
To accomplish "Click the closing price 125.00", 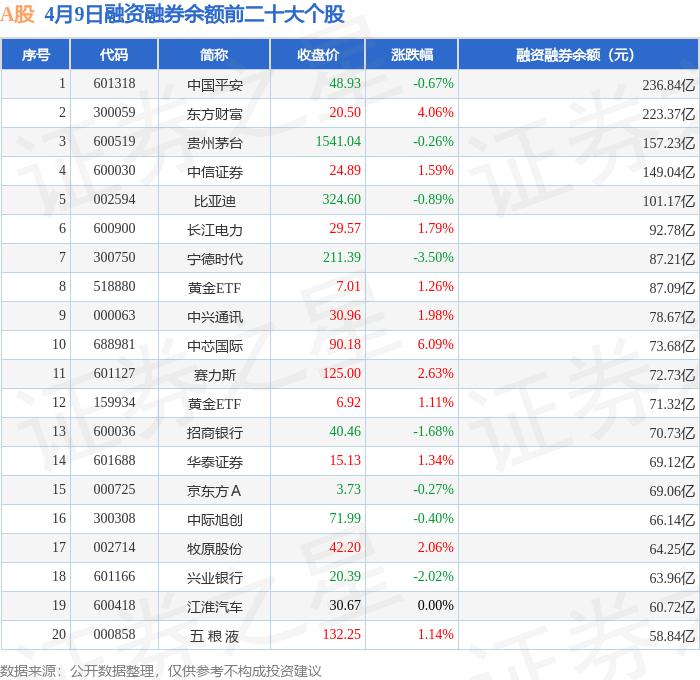I will 342,374.
